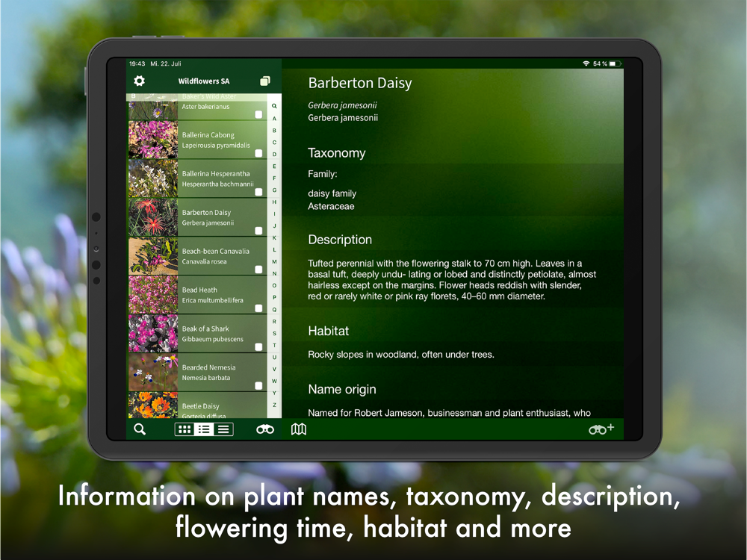Jump to letter S in index

tap(274, 333)
